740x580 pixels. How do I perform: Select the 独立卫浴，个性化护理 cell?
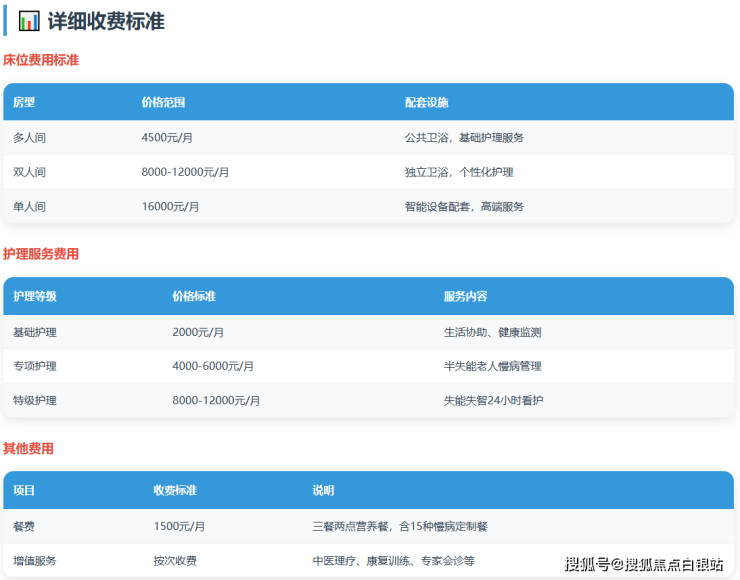click(459, 172)
